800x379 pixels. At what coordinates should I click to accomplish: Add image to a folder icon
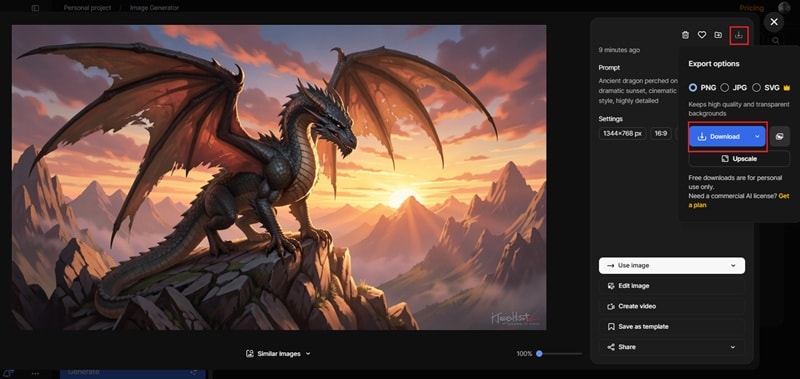click(718, 35)
